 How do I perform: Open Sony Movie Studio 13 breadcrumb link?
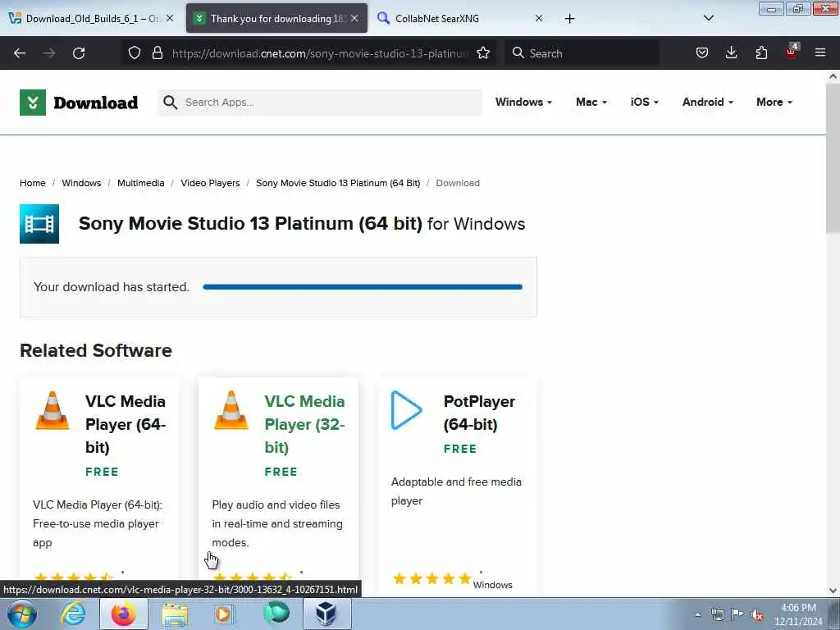pos(338,183)
